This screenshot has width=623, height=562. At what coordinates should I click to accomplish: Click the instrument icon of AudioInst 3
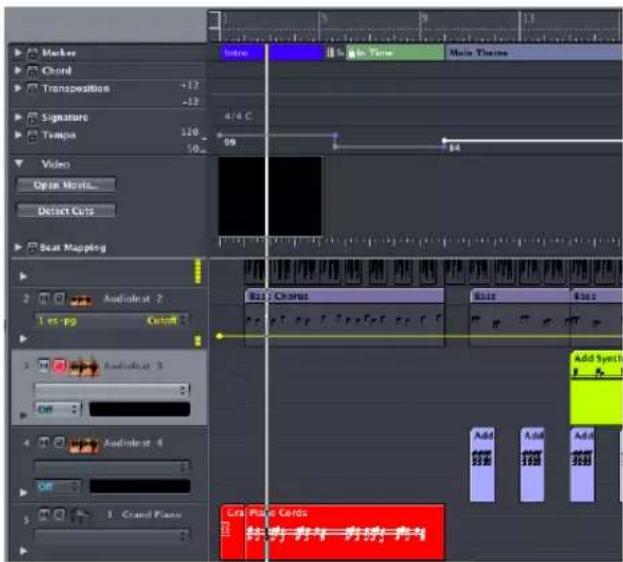83,366
